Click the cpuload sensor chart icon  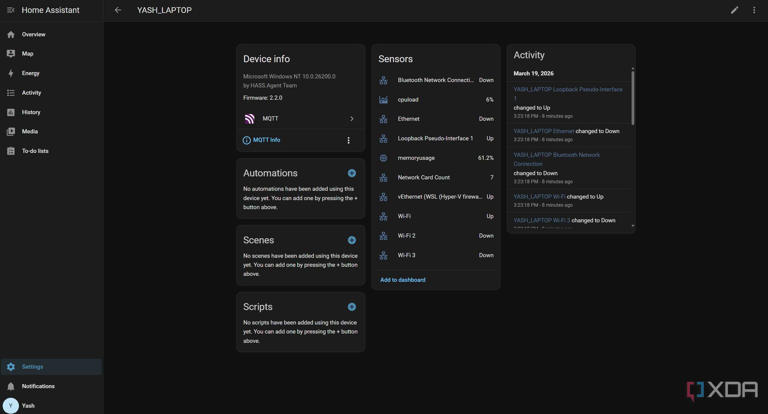click(384, 99)
